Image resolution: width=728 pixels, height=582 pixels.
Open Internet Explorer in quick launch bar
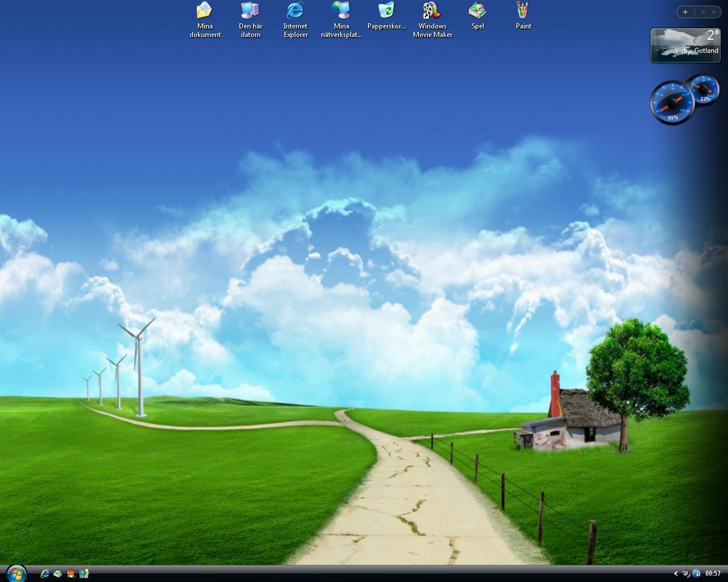pos(44,573)
